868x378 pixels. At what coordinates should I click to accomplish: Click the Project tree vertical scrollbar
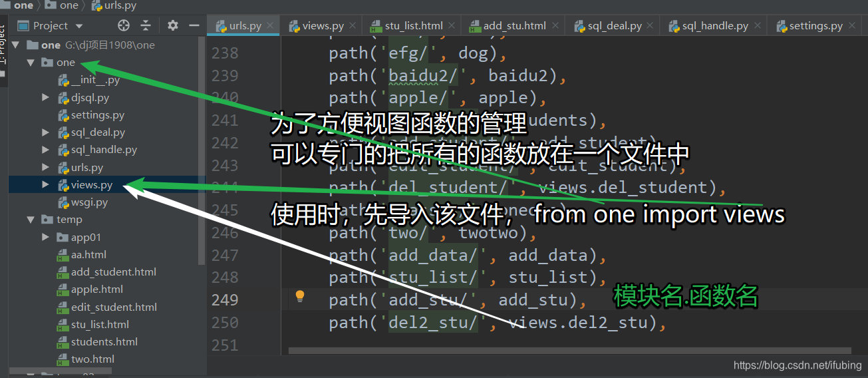tap(202, 150)
